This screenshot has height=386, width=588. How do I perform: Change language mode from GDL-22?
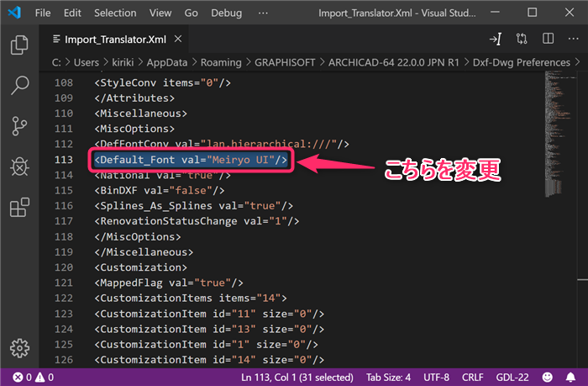coord(512,377)
